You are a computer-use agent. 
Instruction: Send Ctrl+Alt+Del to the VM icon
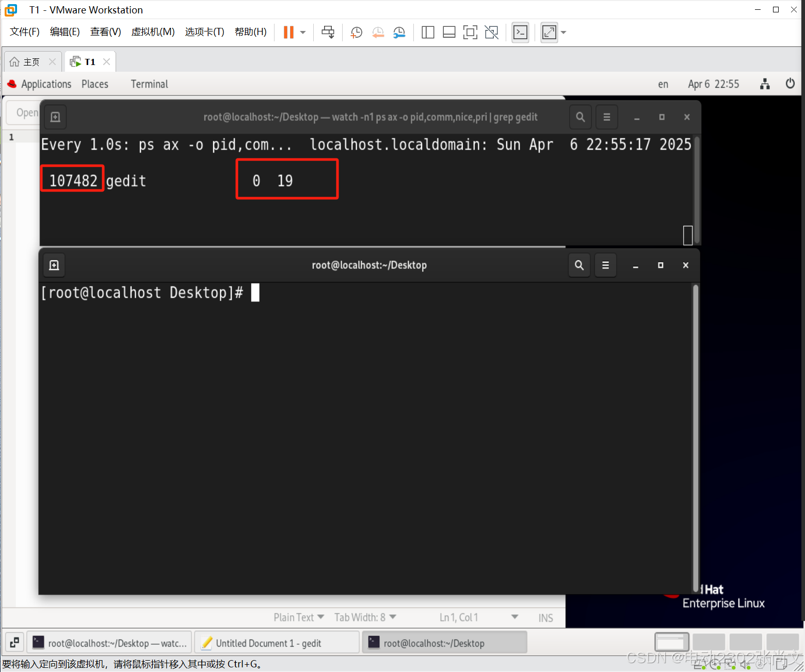click(328, 33)
